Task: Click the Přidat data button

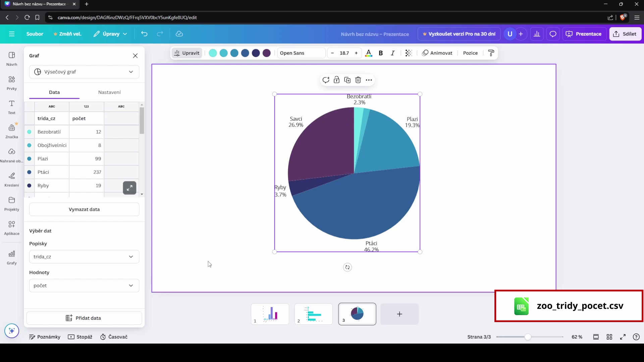Action: [x=84, y=318]
